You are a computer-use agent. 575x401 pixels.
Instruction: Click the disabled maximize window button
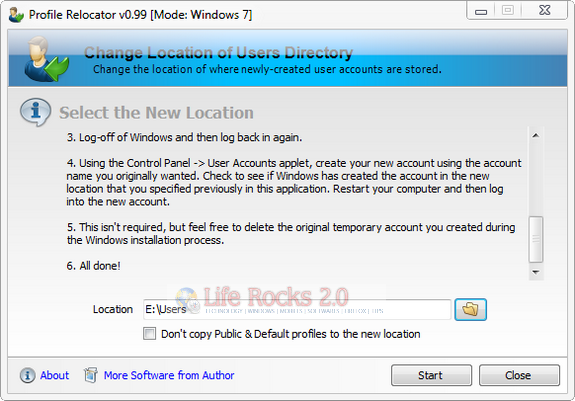click(508, 10)
